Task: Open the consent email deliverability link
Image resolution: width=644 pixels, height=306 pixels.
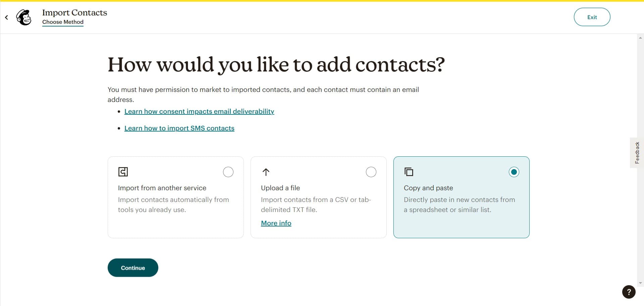Action: (x=199, y=111)
